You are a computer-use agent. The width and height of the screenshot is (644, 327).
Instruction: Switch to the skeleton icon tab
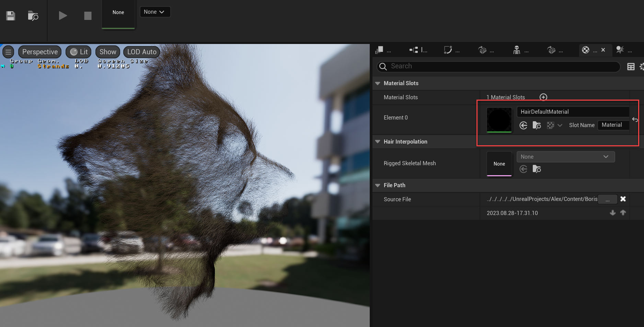(x=520, y=50)
